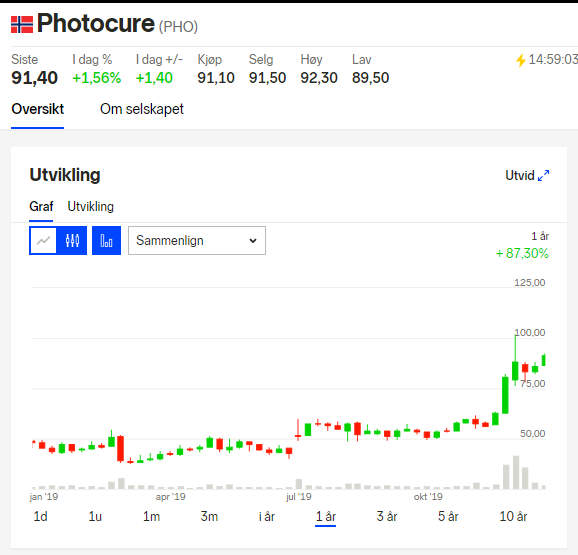578x555 pixels.
Task: Set chart period to 5 år
Action: (448, 516)
